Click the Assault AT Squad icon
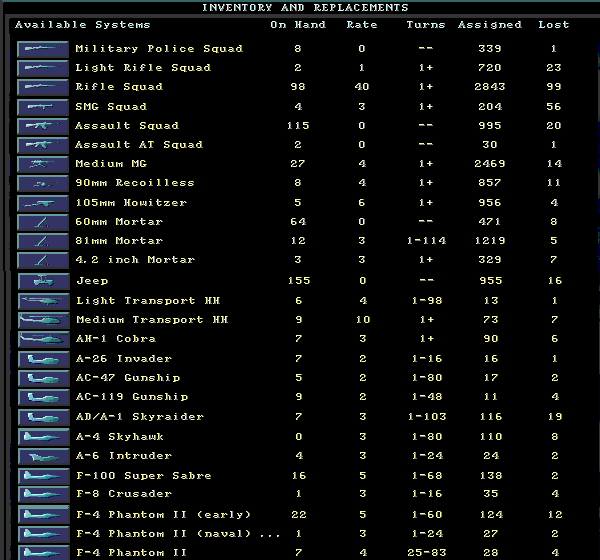The height and width of the screenshot is (560, 600). click(x=43, y=145)
